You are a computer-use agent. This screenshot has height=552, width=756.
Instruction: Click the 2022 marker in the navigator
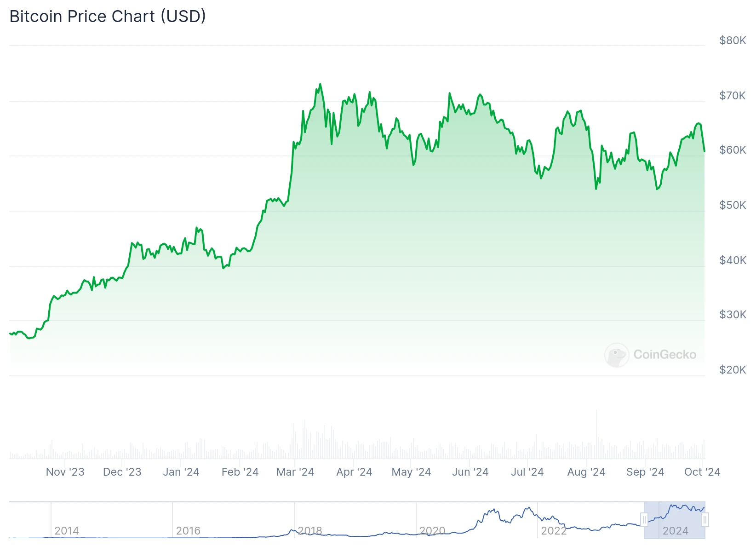(x=554, y=531)
